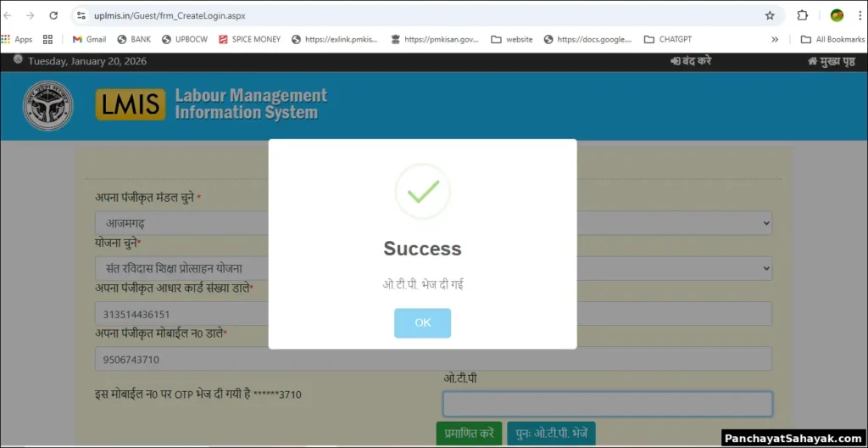868x448 pixels.
Task: Bookmark this page with star icon
Action: 770,15
